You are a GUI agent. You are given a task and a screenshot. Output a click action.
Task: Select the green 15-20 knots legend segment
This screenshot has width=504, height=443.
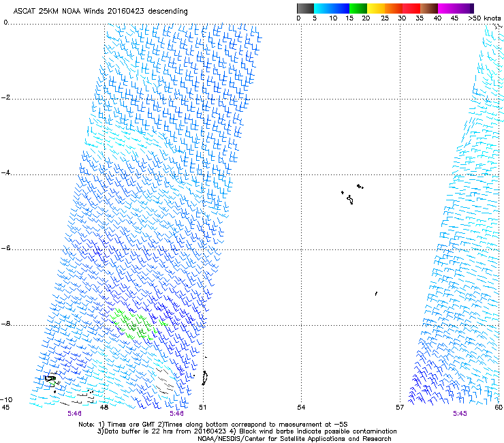pos(358,9)
